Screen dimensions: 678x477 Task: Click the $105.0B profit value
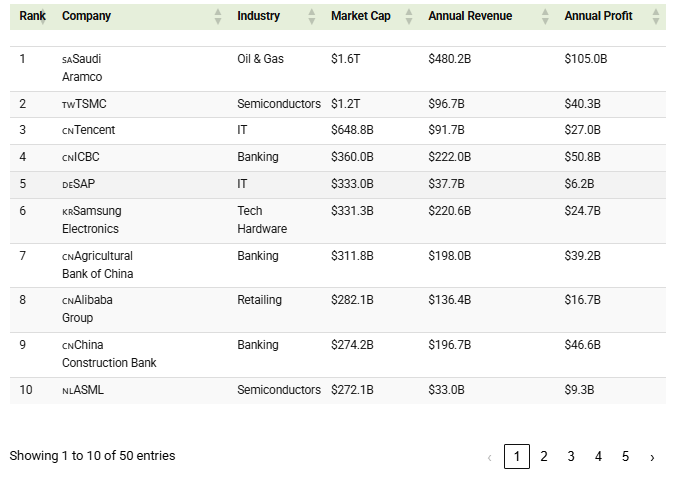pyautogui.click(x=586, y=59)
